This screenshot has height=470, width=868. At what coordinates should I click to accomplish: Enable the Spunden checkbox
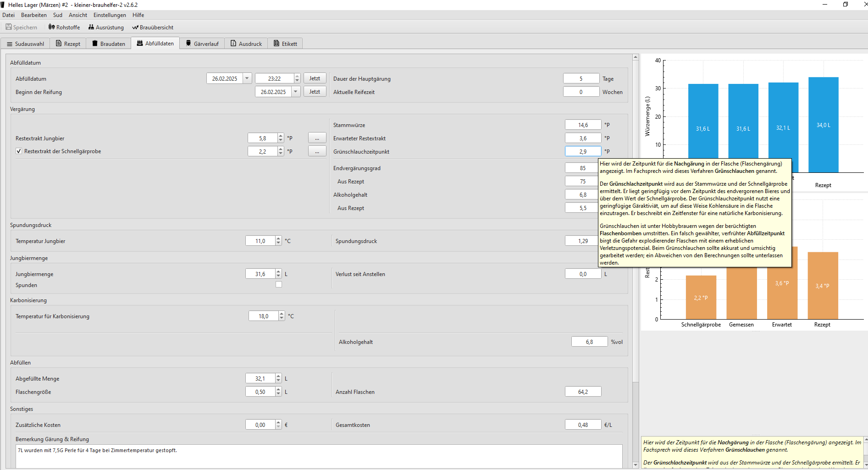point(279,285)
